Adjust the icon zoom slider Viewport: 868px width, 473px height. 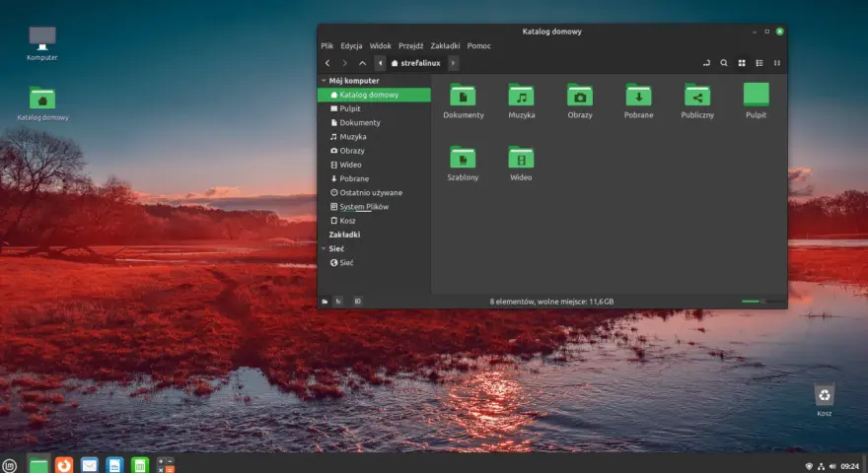pyautogui.click(x=762, y=302)
